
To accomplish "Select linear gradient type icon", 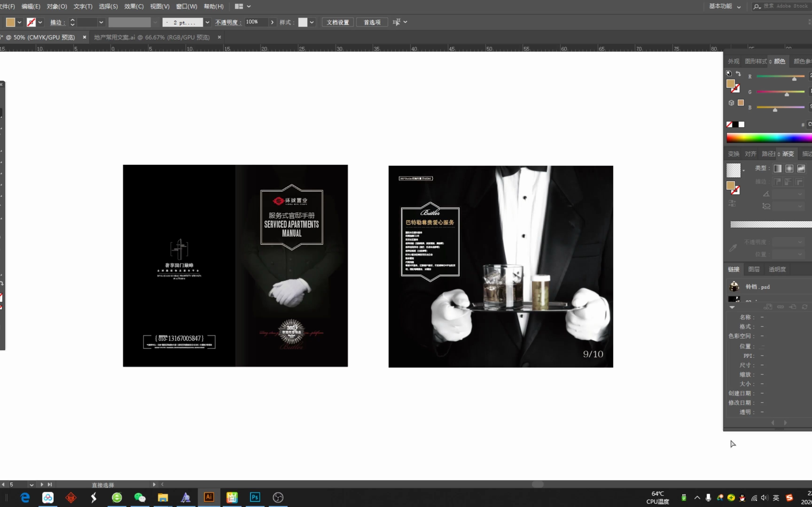I will coord(777,169).
